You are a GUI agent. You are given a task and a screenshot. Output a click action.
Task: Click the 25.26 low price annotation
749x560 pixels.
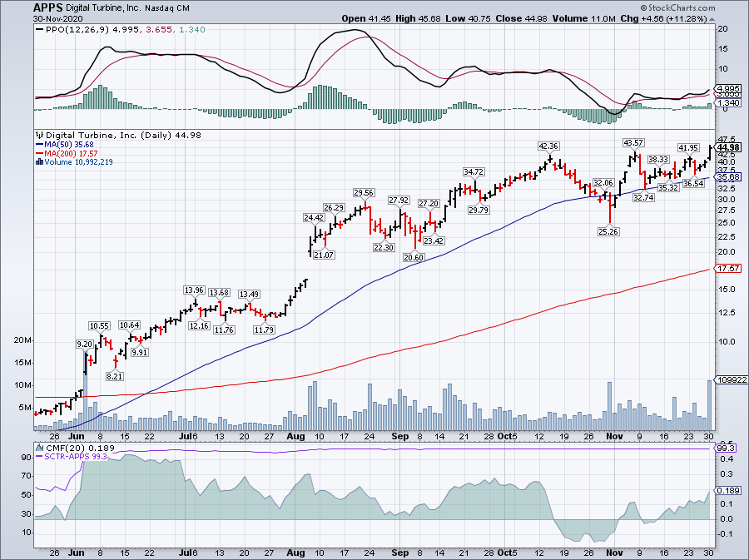(x=608, y=231)
